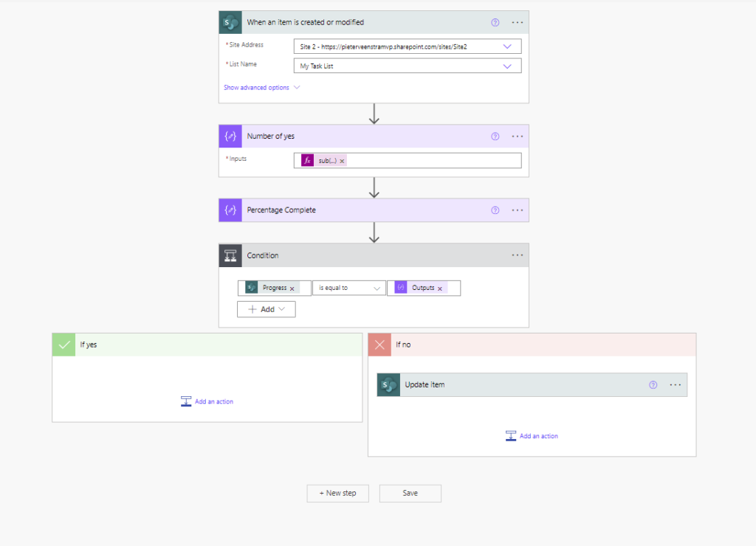This screenshot has width=756, height=546.
Task: Click the 'When an item is created or modified' title
Action: [x=305, y=22]
